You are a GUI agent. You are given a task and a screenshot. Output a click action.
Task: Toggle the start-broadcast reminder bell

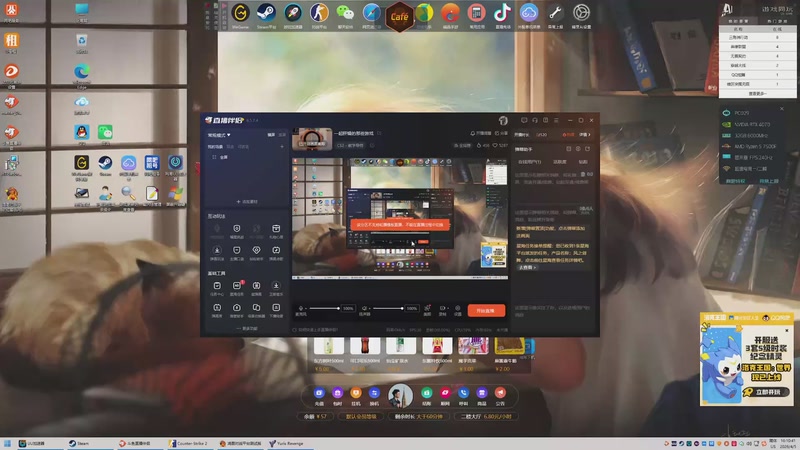point(481,133)
